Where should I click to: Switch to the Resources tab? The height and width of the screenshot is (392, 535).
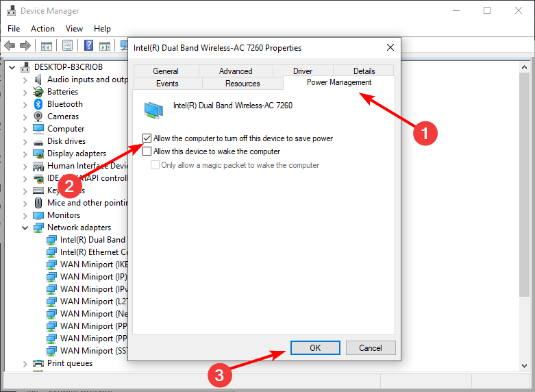(242, 84)
